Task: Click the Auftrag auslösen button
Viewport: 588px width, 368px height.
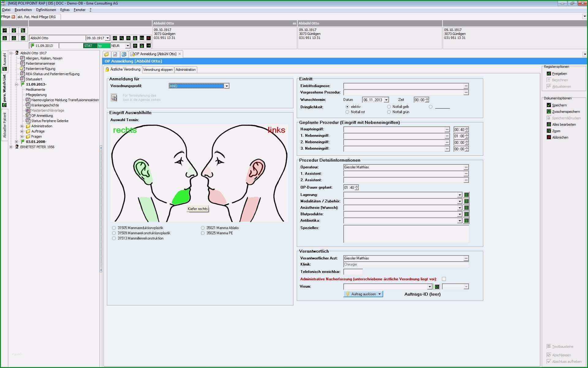Action: pos(363,294)
